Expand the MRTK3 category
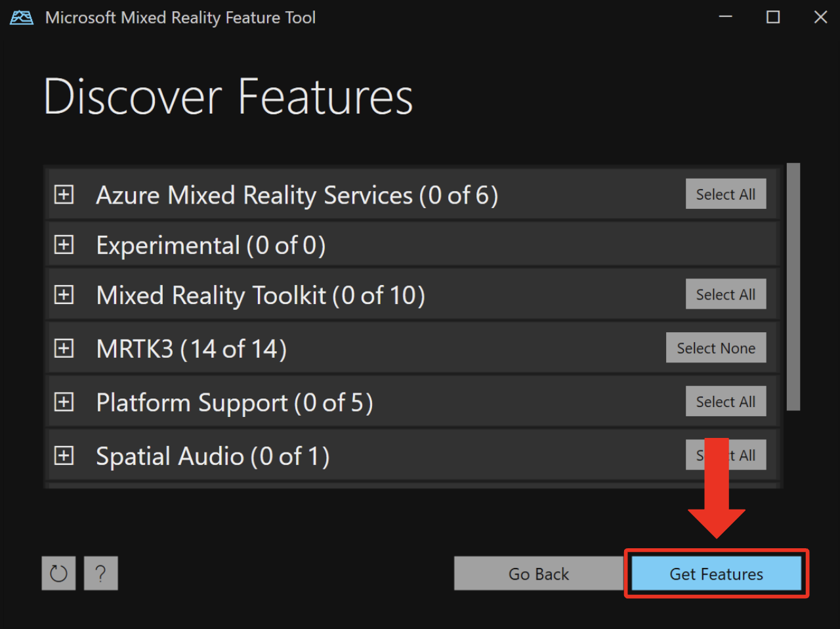840x629 pixels. [x=64, y=348]
